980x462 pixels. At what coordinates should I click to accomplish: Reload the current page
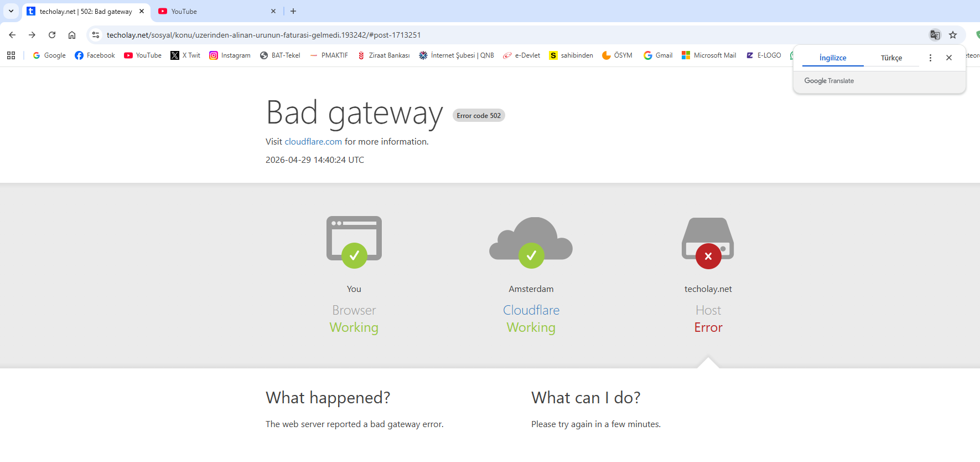(52, 35)
